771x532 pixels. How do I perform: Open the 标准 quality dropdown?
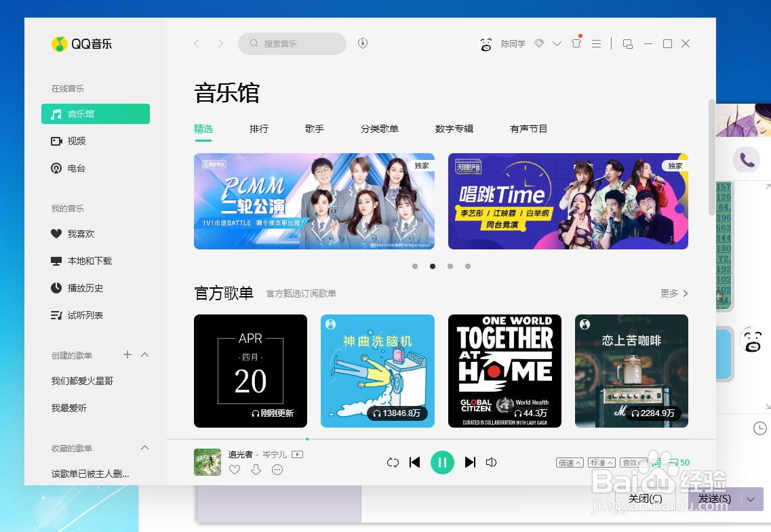602,463
